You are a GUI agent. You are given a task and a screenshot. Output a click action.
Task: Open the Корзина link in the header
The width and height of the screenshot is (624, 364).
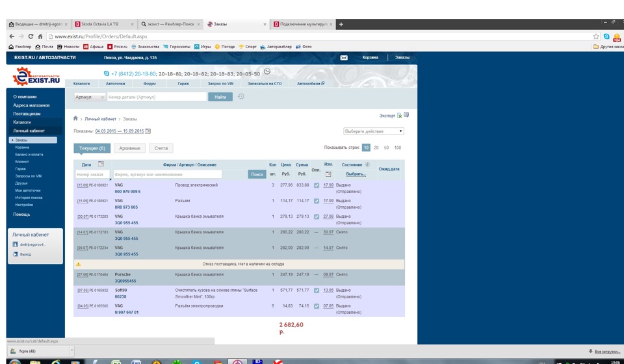point(370,58)
